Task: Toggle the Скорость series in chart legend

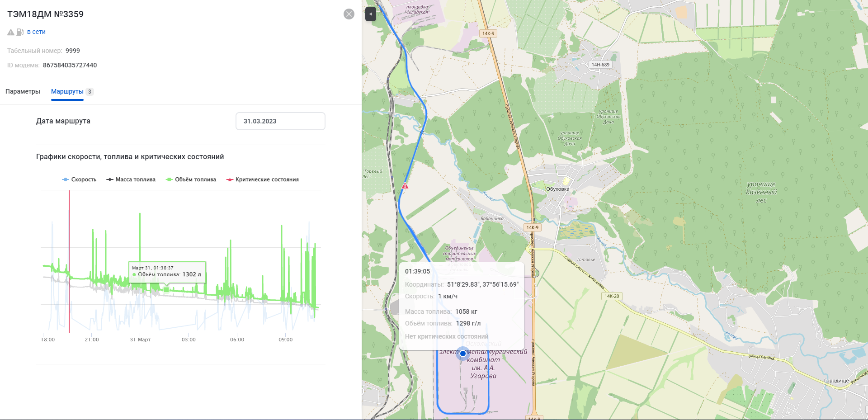Action: tap(79, 179)
